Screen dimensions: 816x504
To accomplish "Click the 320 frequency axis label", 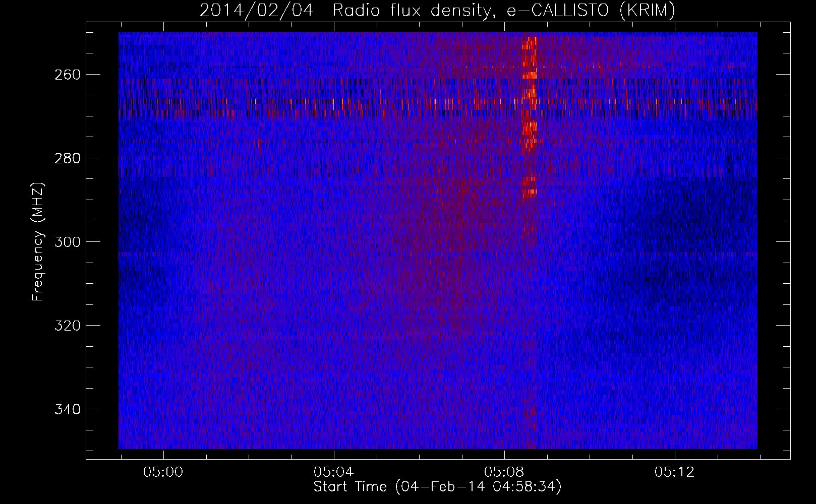I will 67,326.
